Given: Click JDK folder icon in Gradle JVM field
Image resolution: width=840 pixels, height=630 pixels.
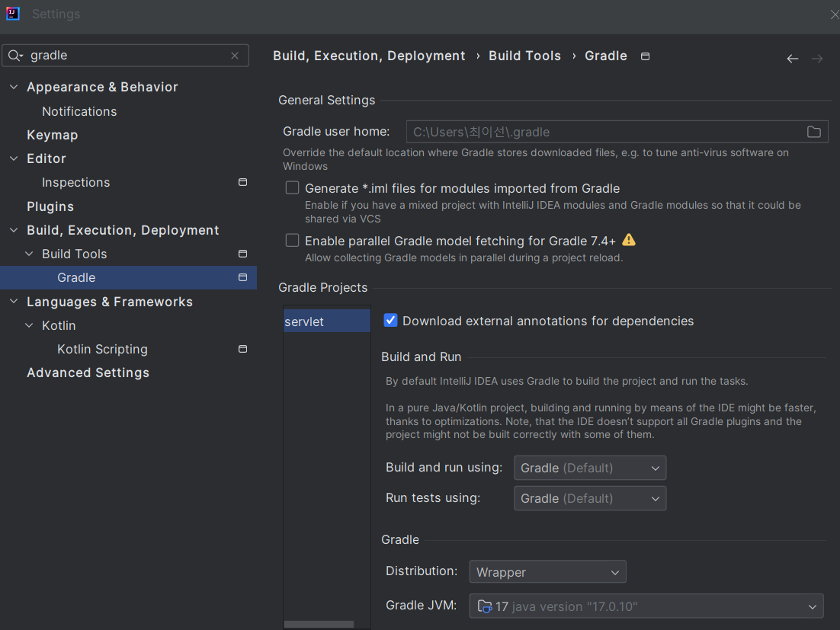Looking at the screenshot, I should (x=484, y=606).
